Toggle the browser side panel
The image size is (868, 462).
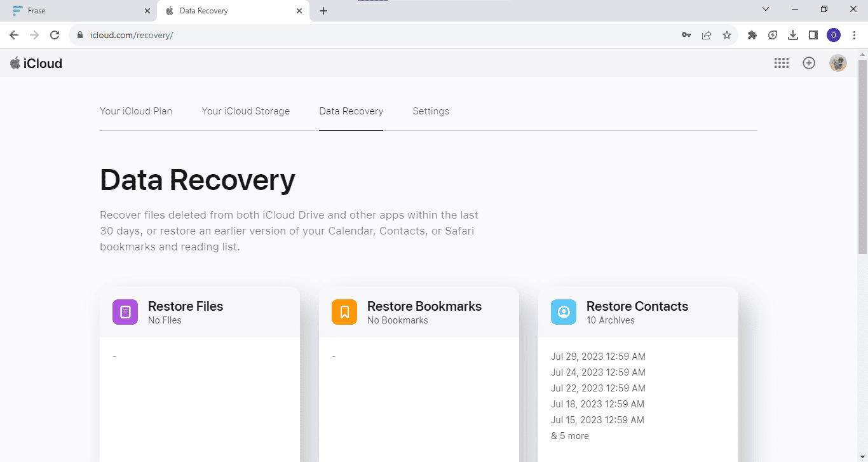click(813, 35)
